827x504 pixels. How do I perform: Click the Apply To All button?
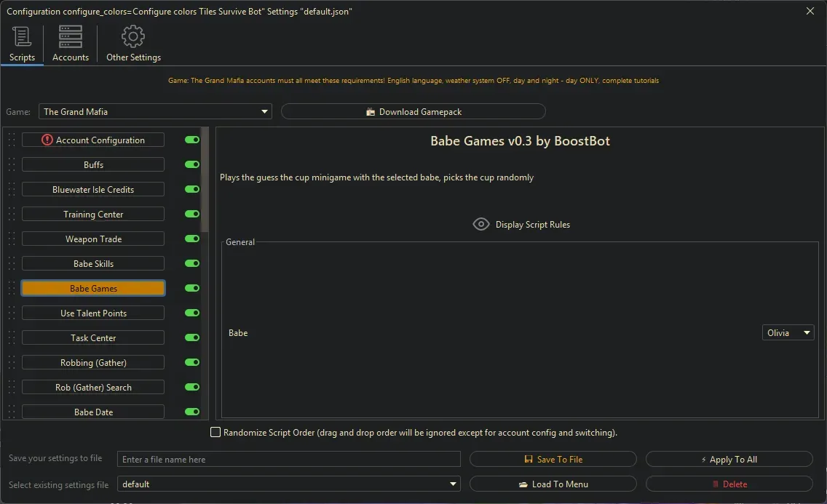pyautogui.click(x=729, y=459)
